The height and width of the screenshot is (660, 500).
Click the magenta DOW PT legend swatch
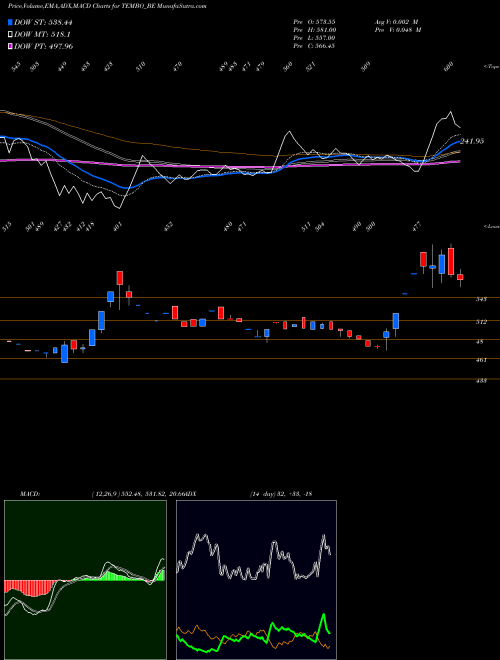(x=10, y=46)
